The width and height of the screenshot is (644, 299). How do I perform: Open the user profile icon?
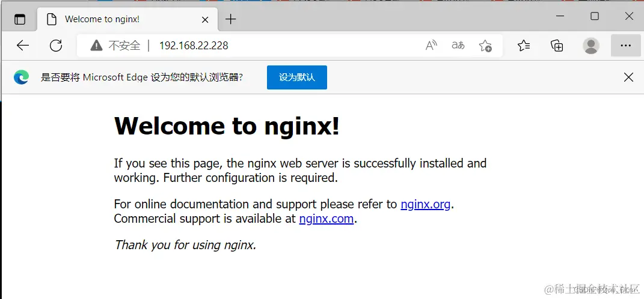tap(591, 46)
